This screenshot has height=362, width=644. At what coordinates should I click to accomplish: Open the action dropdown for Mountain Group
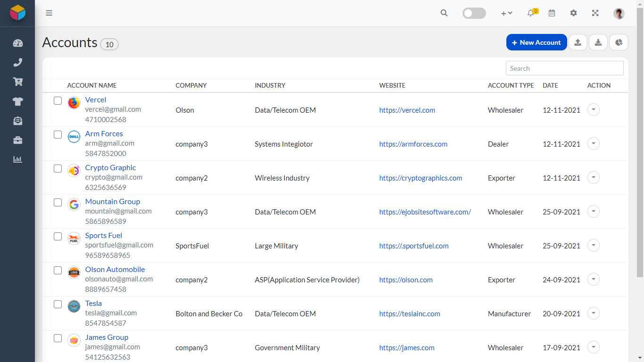coord(594,212)
